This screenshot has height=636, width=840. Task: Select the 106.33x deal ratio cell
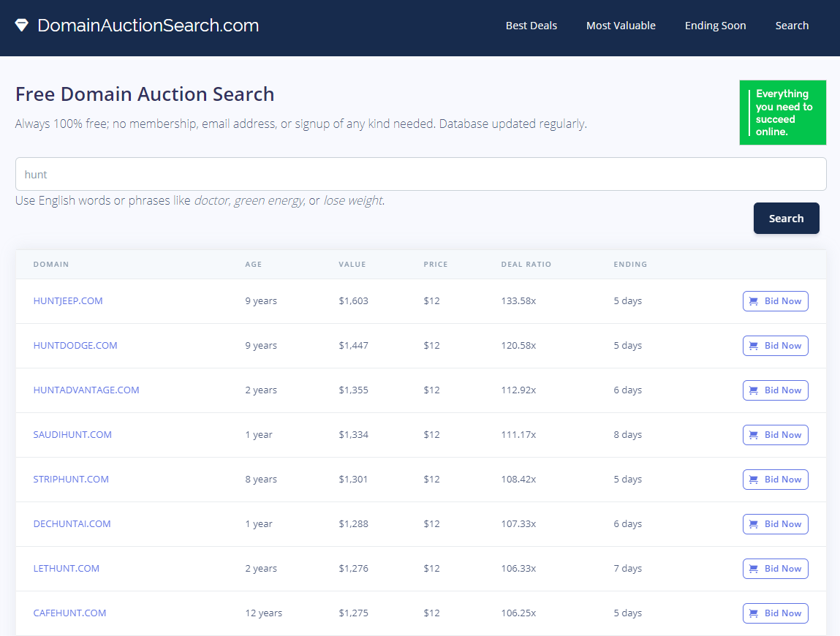click(x=518, y=569)
